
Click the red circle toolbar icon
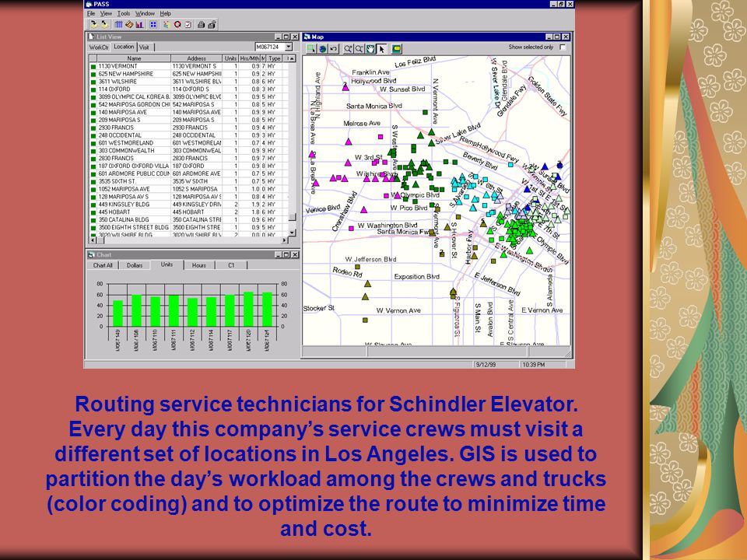[177, 24]
